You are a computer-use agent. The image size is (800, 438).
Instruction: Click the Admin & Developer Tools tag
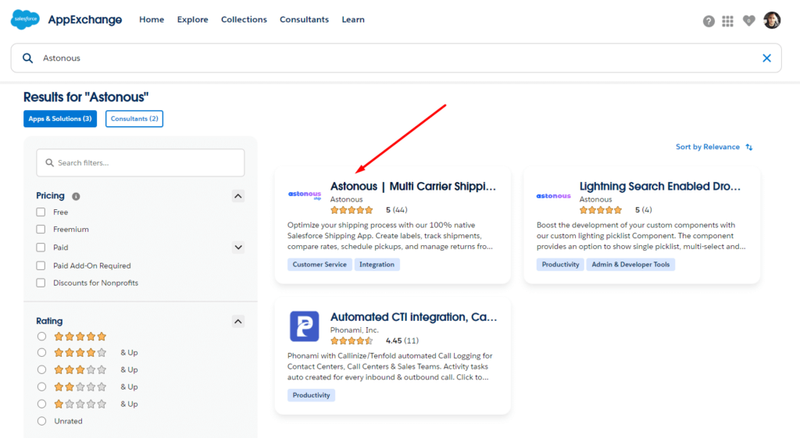tap(630, 264)
